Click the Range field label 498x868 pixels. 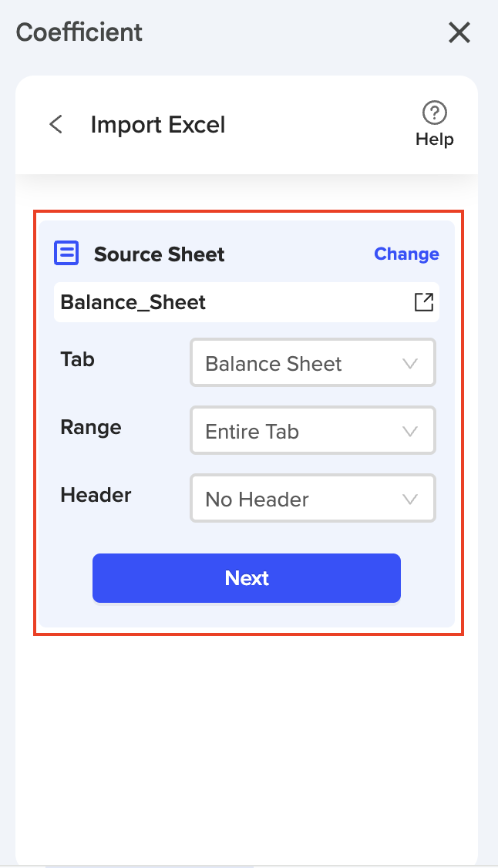click(91, 427)
